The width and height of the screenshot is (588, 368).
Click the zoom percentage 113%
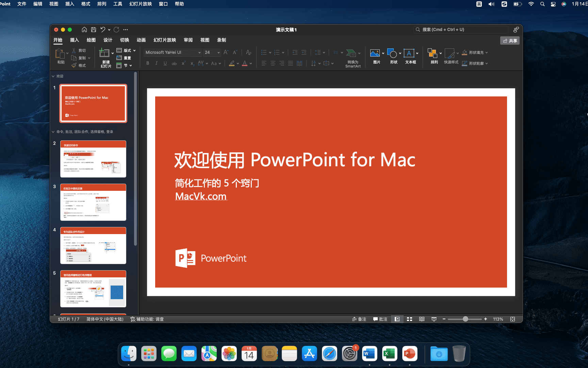click(498, 319)
